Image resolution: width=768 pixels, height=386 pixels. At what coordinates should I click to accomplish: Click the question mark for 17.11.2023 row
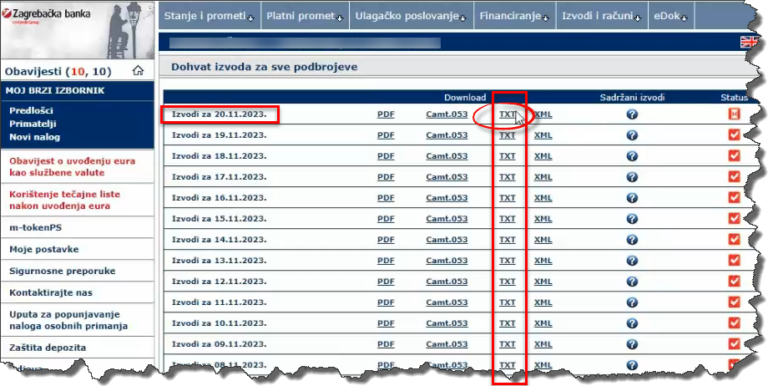pyautogui.click(x=632, y=177)
